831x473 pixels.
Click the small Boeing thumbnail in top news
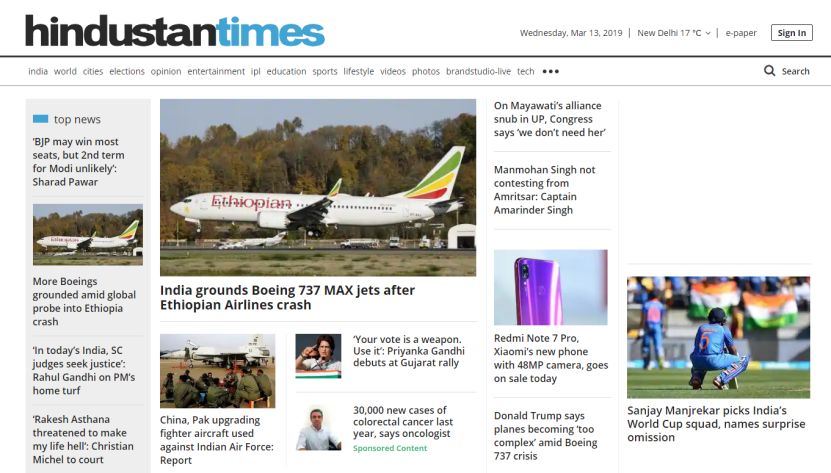[x=87, y=235]
